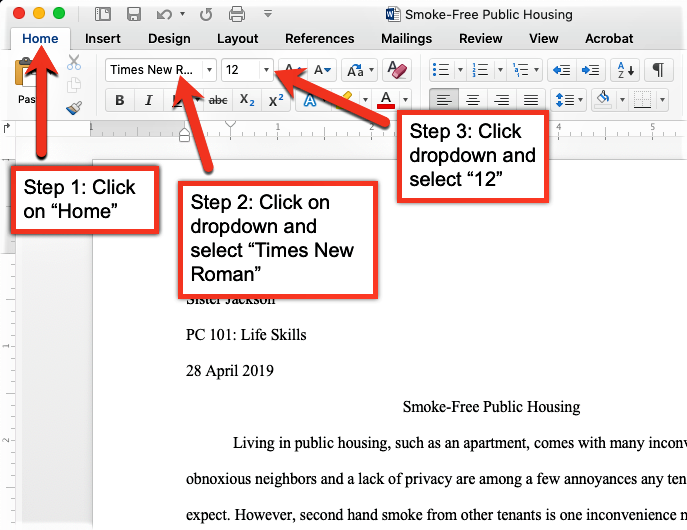Click inside the font size field

click(241, 70)
